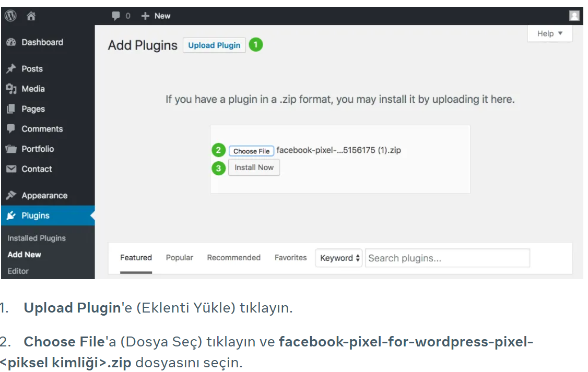
Task: Click the Posts pushpin icon
Action: click(x=11, y=68)
